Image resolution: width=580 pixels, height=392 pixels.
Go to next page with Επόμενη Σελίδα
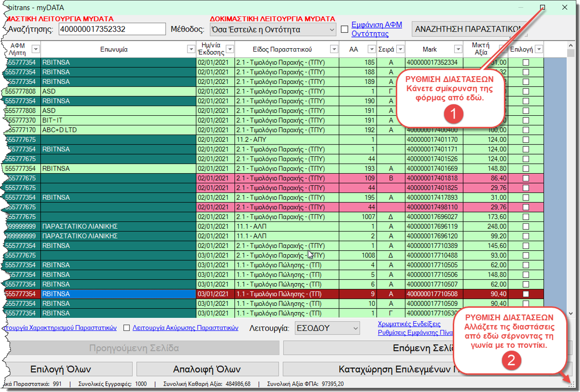point(427,348)
